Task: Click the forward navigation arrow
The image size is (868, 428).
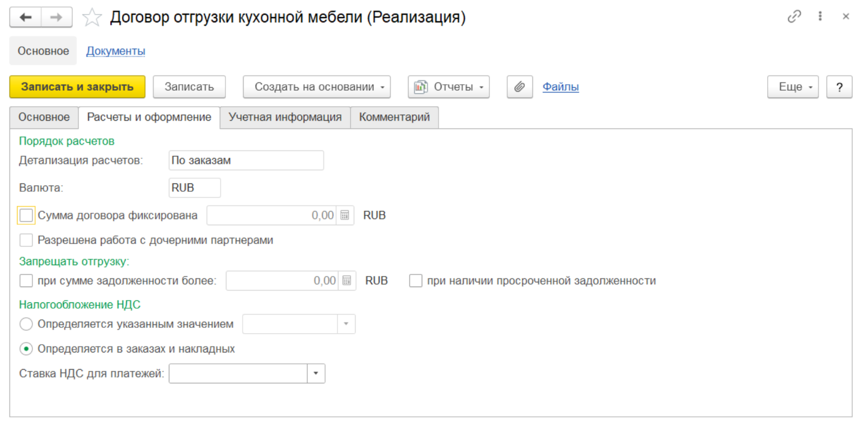Action: coord(57,18)
